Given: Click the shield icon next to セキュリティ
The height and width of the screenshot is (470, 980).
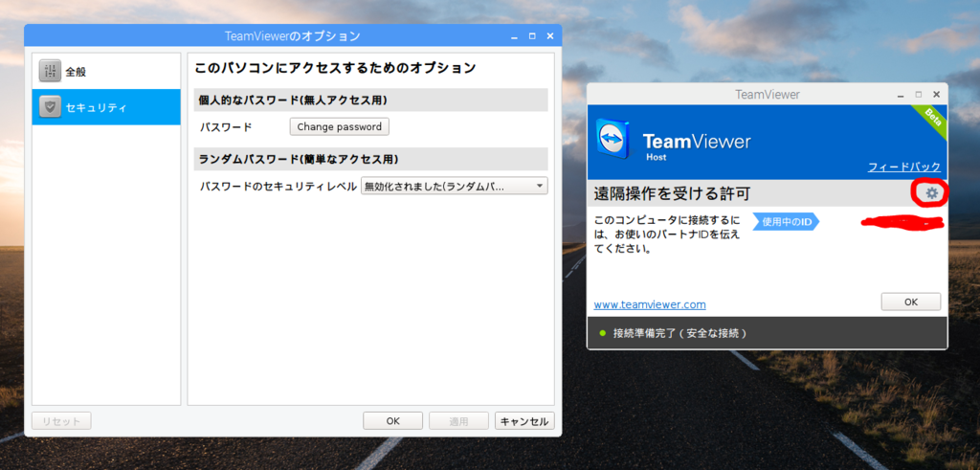Looking at the screenshot, I should coord(50,107).
